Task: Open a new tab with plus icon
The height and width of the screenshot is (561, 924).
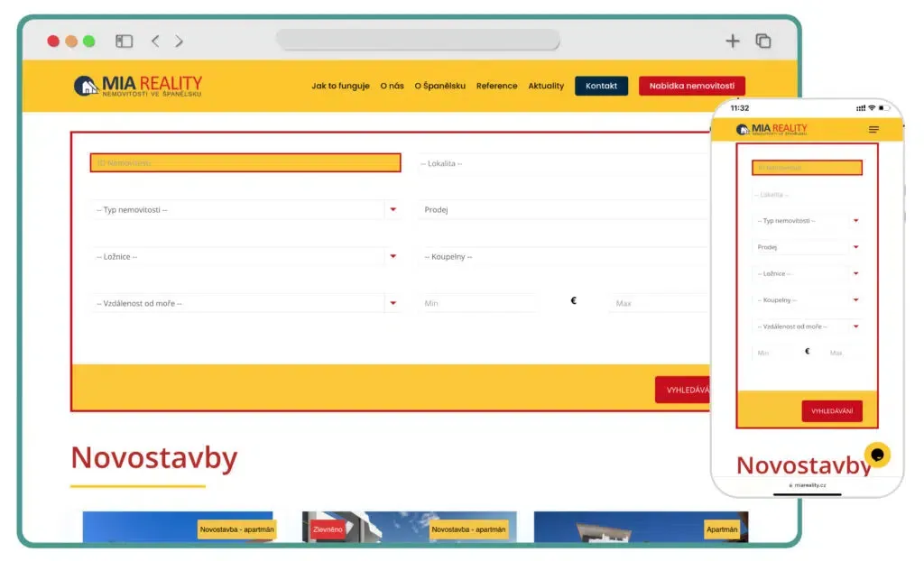Action: tap(733, 41)
